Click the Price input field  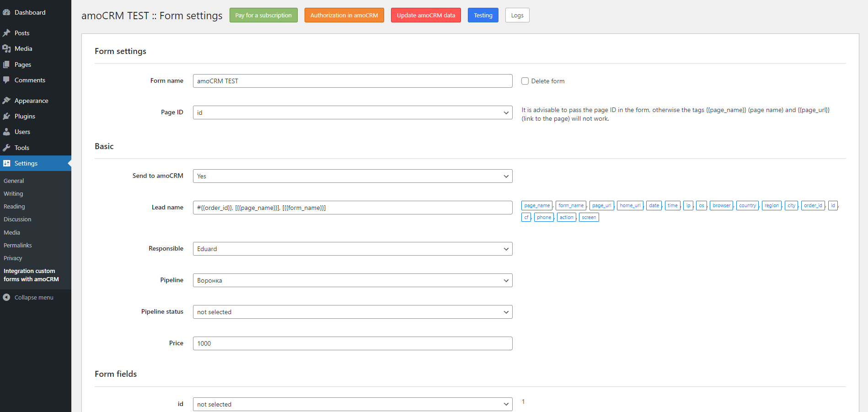(353, 343)
